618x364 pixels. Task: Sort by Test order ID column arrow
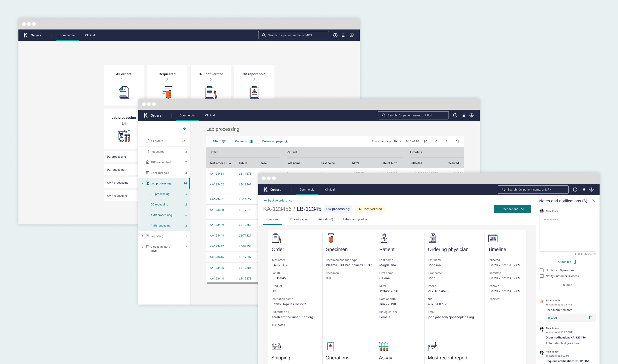(x=230, y=163)
